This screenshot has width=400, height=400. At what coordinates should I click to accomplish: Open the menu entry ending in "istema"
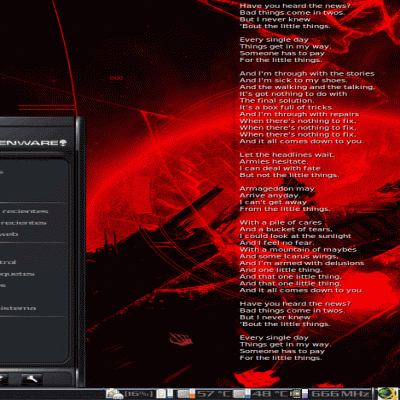pyautogui.click(x=18, y=308)
